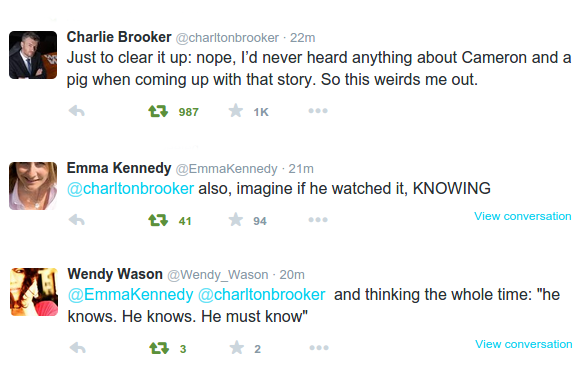Retweet Wendy Wason's tweet
Screen dimensions: 581x367
tap(159, 348)
